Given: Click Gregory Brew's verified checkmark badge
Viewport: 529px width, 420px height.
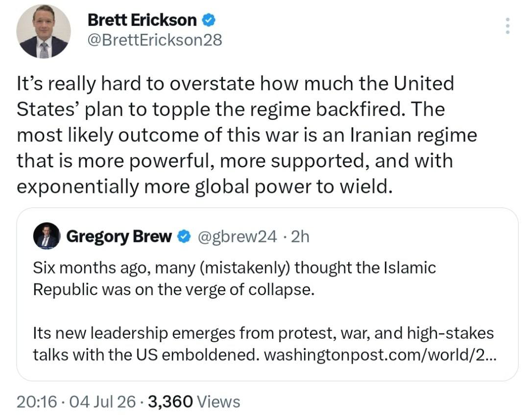Looking at the screenshot, I should [x=184, y=236].
